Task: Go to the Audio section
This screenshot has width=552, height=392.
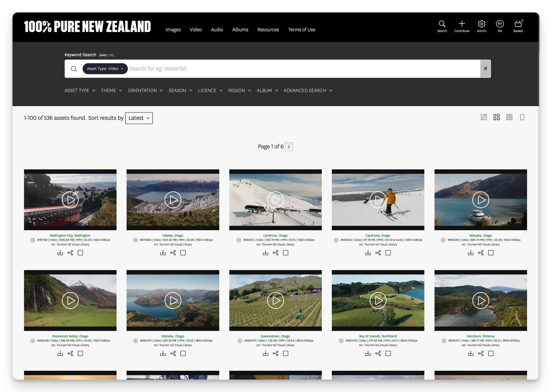Action: point(217,30)
